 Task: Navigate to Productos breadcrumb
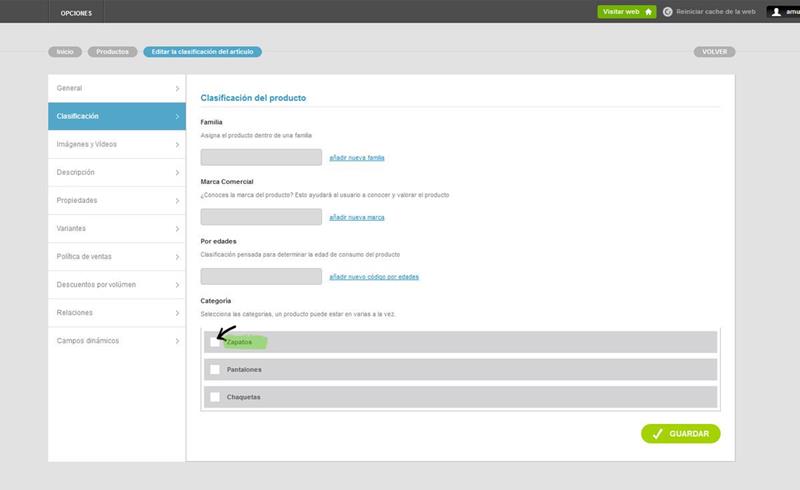point(112,51)
